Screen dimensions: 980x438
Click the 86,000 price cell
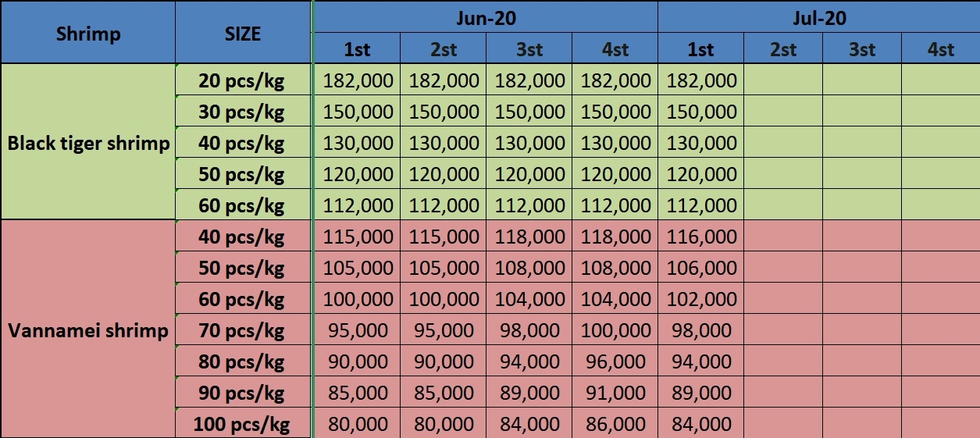pos(615,424)
